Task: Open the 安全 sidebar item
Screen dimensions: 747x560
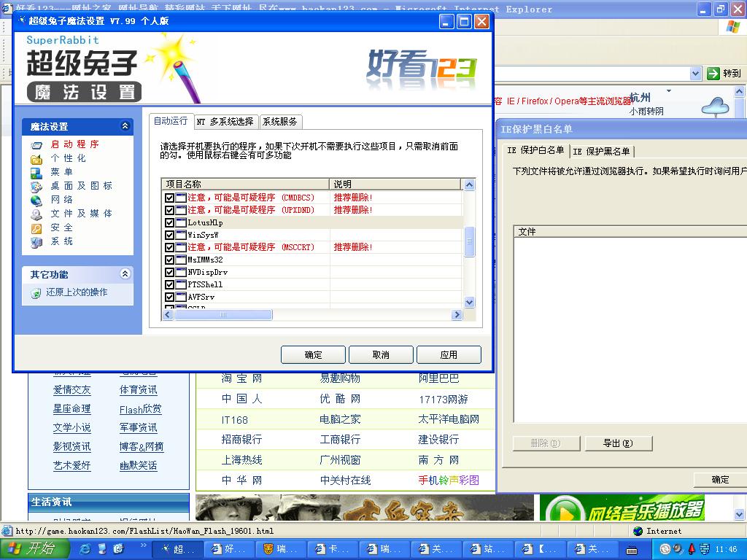Action: (61, 227)
